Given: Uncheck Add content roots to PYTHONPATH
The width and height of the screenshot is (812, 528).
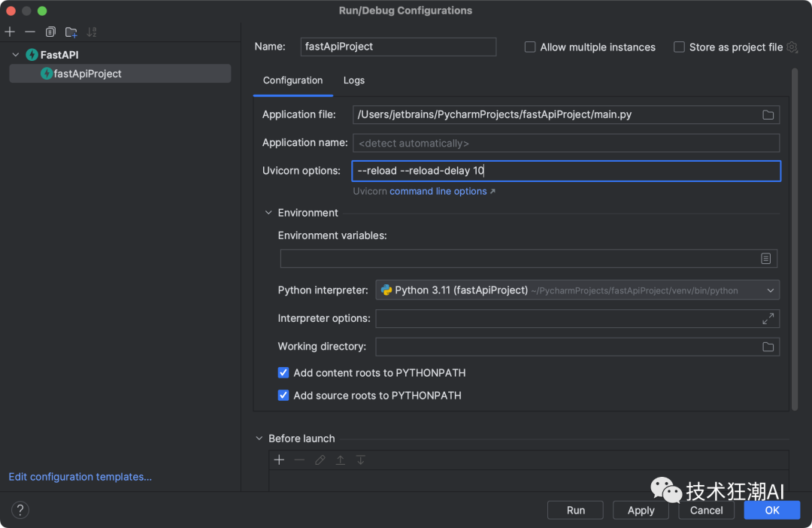Looking at the screenshot, I should click(x=283, y=373).
